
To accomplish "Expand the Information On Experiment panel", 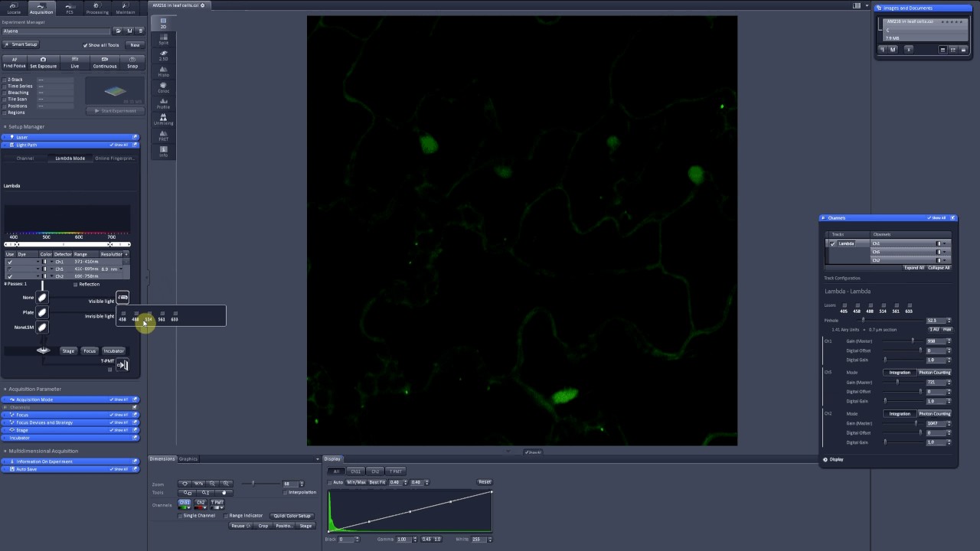I will point(70,461).
